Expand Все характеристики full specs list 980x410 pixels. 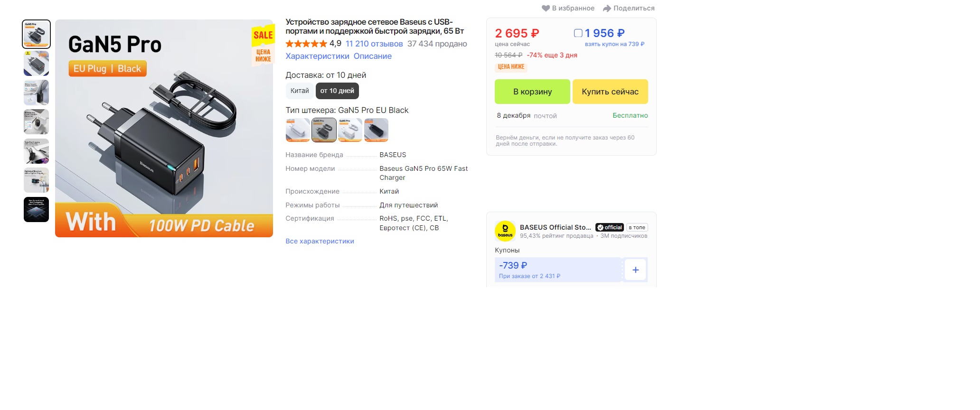click(x=320, y=241)
